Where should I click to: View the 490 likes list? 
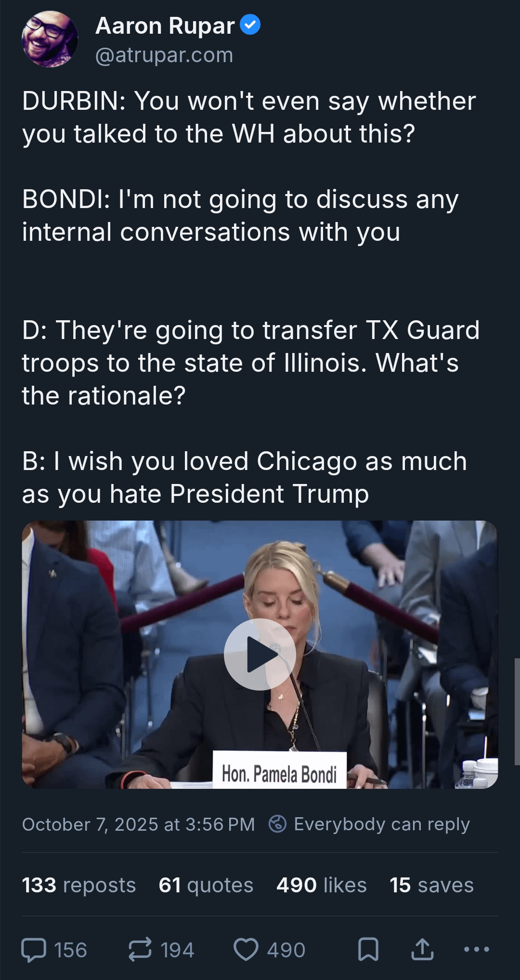click(x=322, y=885)
